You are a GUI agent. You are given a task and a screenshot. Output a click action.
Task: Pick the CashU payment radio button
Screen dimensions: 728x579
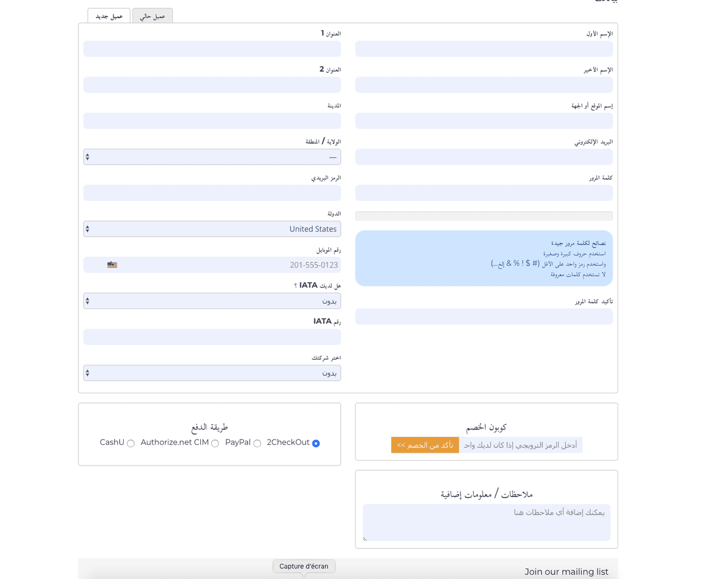[131, 444]
